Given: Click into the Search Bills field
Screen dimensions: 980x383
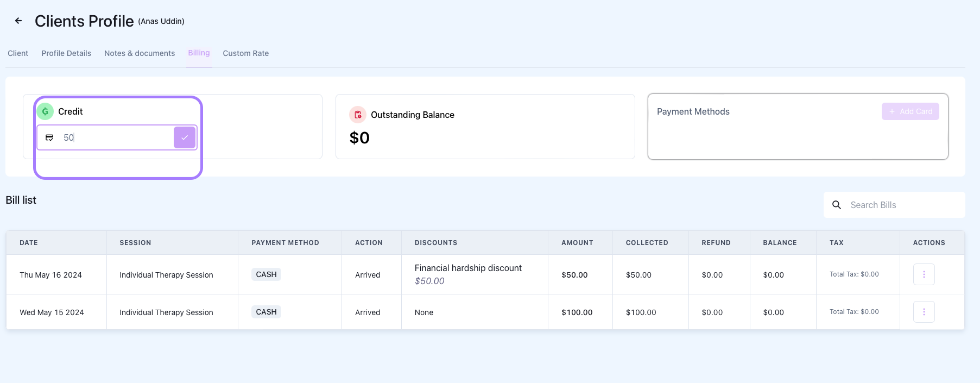Looking at the screenshot, I should click(901, 205).
